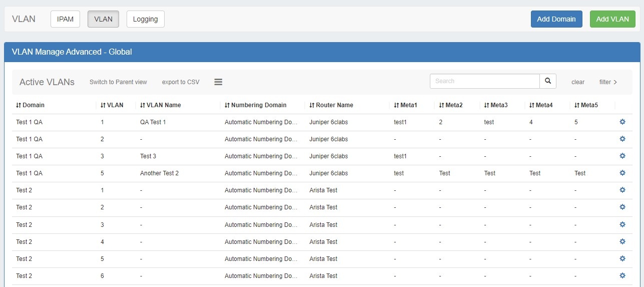Click gear icon for Test 1 QA VLAN 2
Image resolution: width=644 pixels, height=287 pixels.
(622, 139)
